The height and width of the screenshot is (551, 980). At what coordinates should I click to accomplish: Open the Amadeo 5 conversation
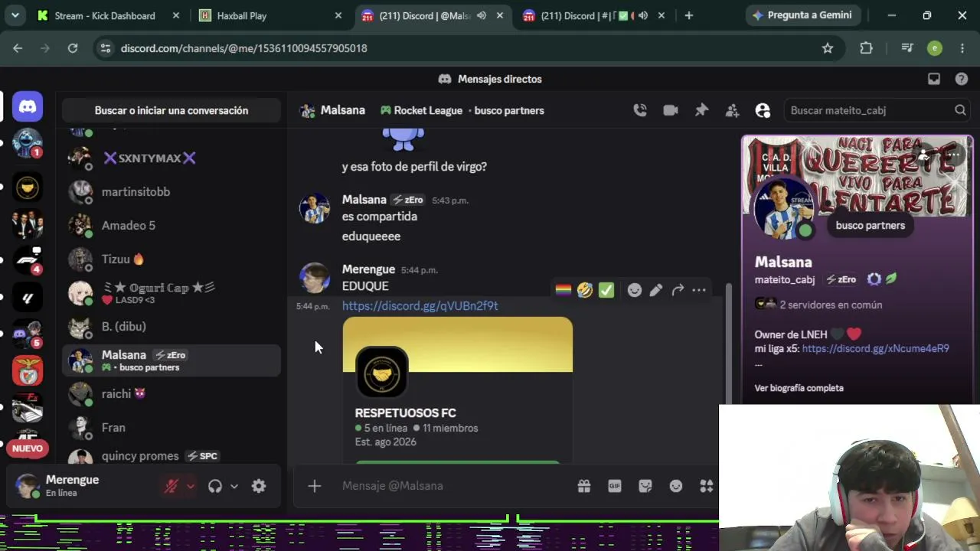(x=171, y=225)
